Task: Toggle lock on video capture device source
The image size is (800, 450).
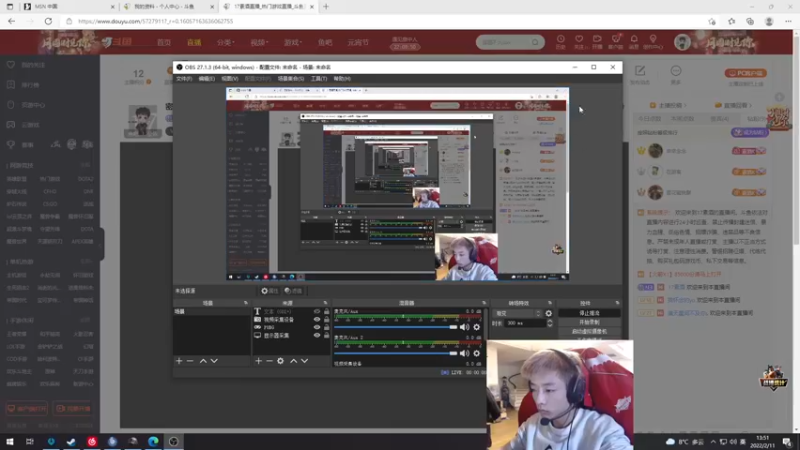Action: (x=327, y=319)
